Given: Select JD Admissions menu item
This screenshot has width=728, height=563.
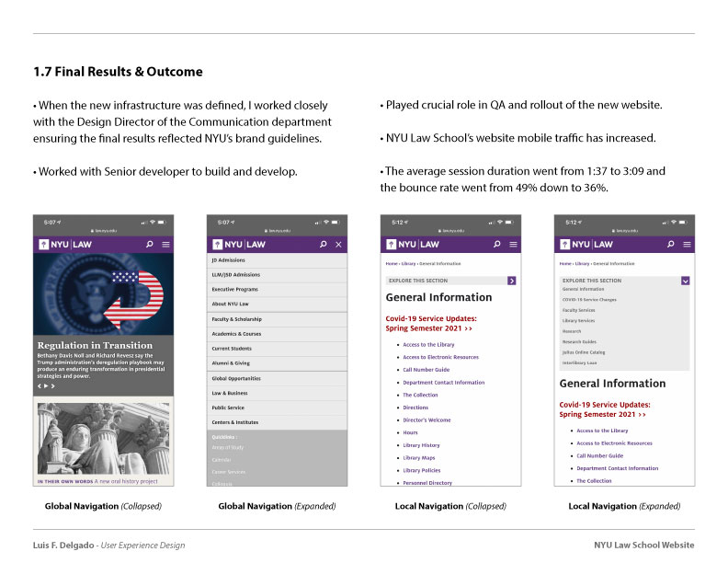Looking at the screenshot, I should 277,260.
